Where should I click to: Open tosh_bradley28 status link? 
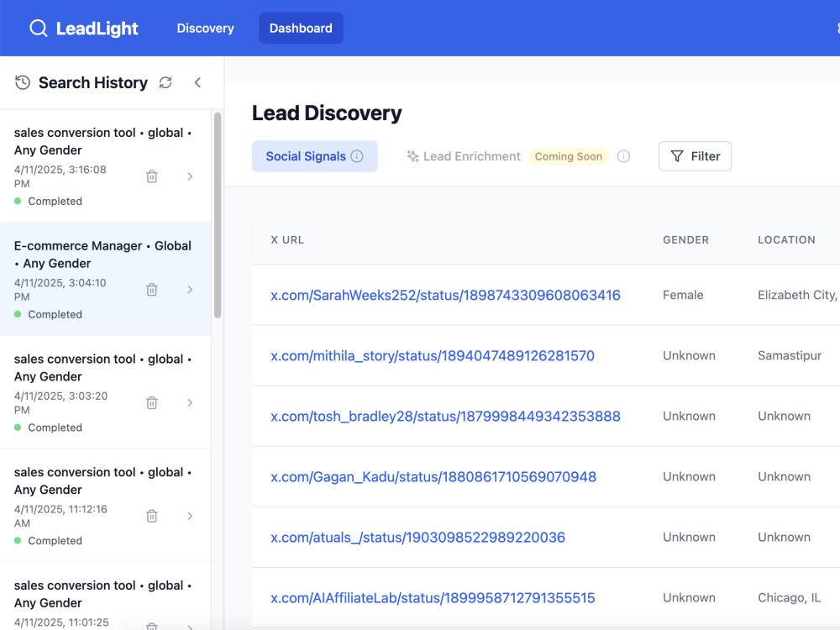[445, 417]
